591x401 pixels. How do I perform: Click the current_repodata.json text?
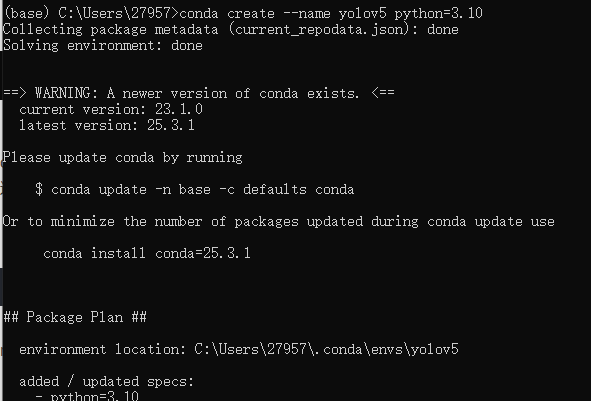point(319,29)
